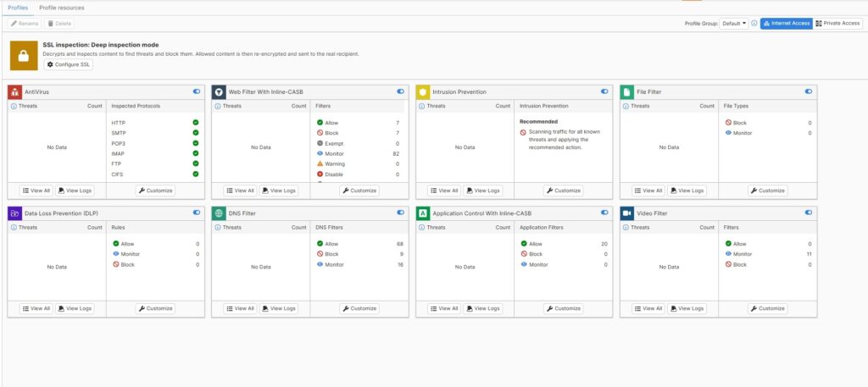
Task: Click the File Filter card icon
Action: [627, 91]
